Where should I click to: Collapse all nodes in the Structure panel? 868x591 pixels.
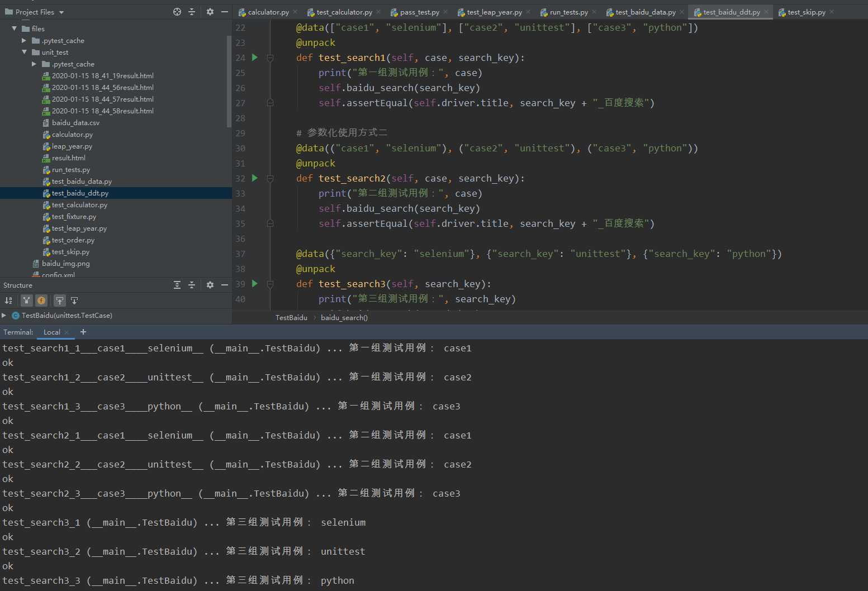tap(192, 285)
